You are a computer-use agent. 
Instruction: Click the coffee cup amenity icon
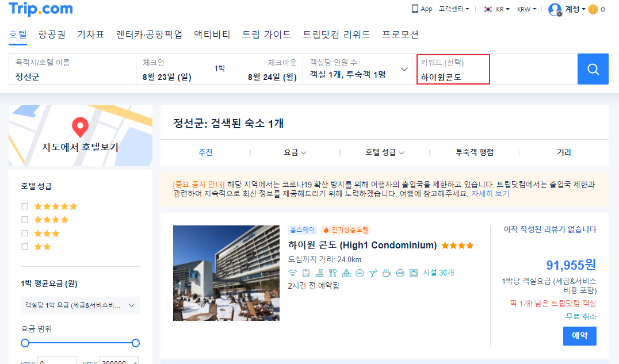click(x=387, y=273)
